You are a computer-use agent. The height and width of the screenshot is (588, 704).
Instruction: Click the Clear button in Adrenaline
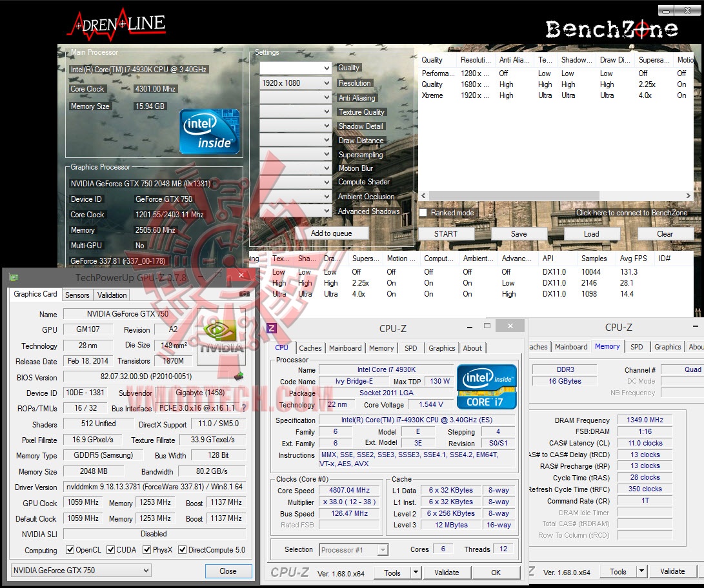[665, 233]
